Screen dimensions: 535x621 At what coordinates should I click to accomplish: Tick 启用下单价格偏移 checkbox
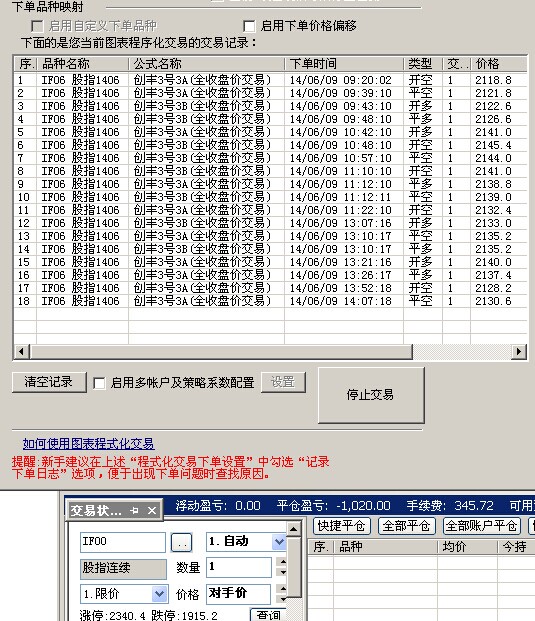pyautogui.click(x=249, y=26)
